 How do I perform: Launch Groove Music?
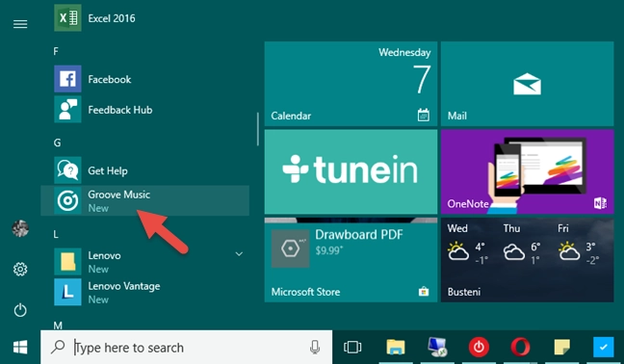click(145, 200)
